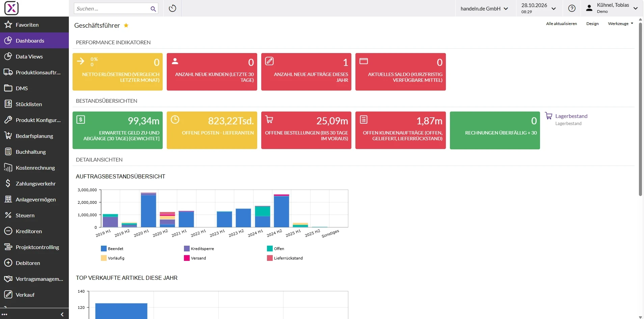
Task: Click the Vertragsmanagement handshake icon
Action: click(8, 279)
